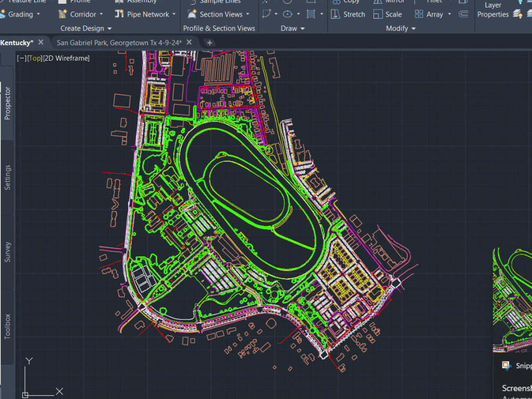Open the dropdown arrow beside the Ellipse tool
This screenshot has width=532, height=399.
[x=298, y=14]
